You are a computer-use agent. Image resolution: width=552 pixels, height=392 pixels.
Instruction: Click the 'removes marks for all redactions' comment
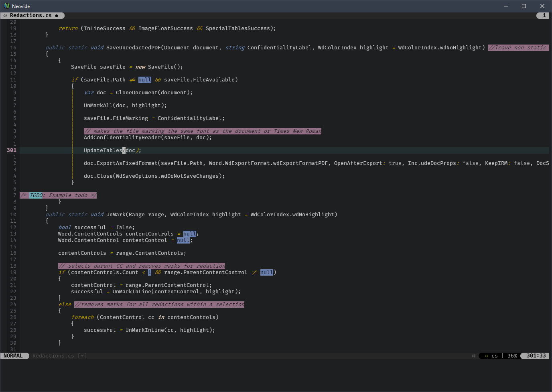click(159, 305)
